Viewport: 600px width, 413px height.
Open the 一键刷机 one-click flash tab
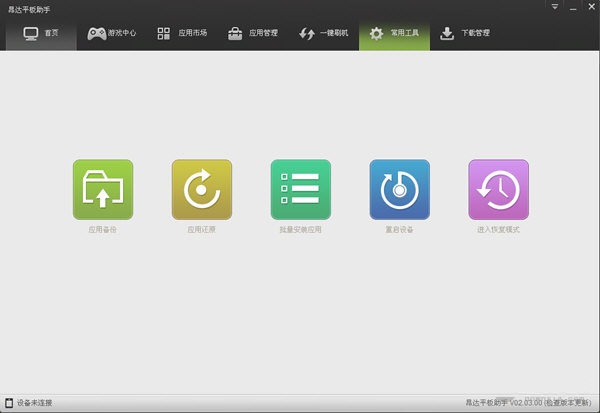(x=324, y=33)
